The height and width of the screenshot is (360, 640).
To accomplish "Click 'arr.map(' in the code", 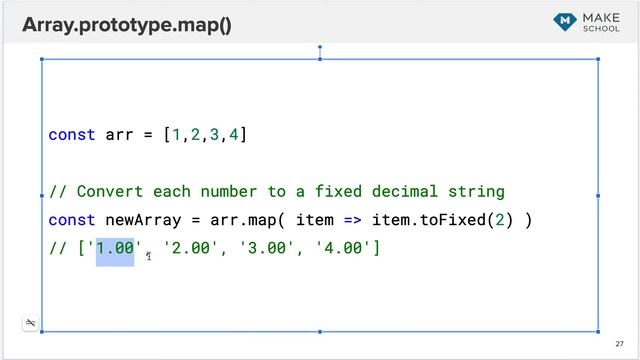I will pos(247,220).
